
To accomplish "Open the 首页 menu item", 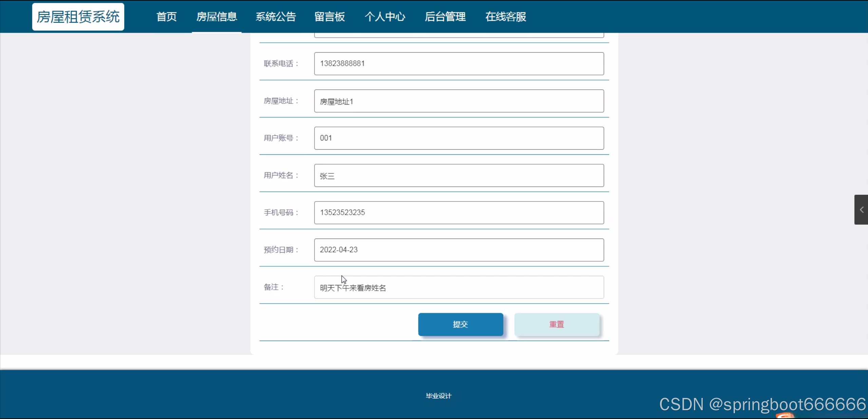I will 166,17.
